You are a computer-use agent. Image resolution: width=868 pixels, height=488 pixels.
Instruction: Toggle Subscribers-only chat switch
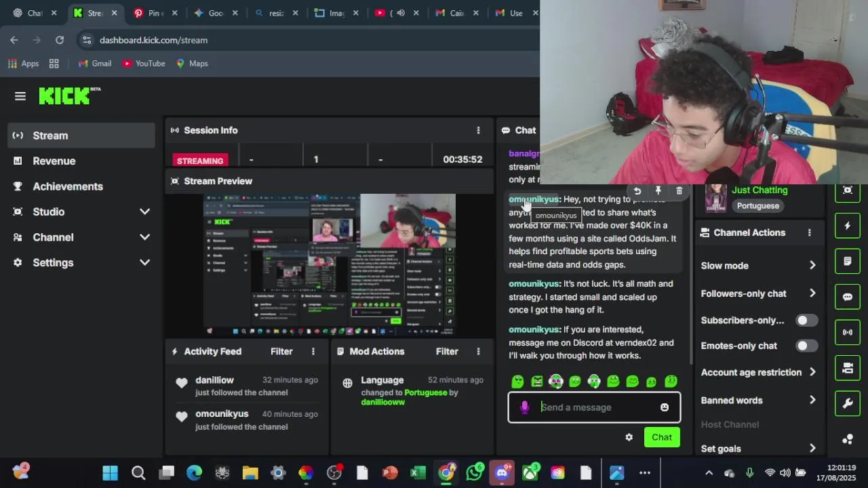[806, 320]
